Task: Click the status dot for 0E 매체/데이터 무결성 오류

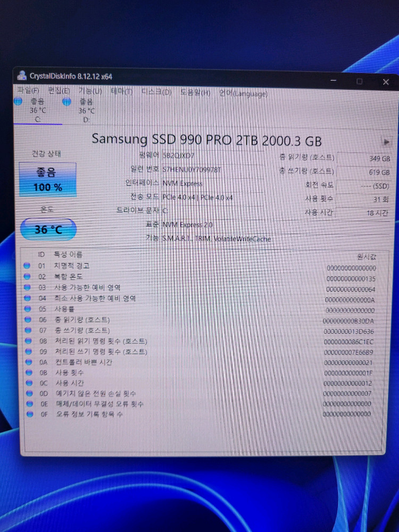Action: coord(30,404)
